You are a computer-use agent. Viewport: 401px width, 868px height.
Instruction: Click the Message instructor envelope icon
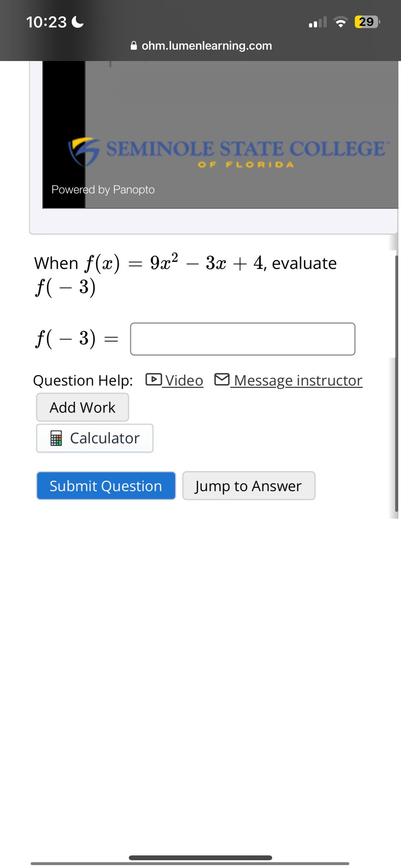pos(222,379)
